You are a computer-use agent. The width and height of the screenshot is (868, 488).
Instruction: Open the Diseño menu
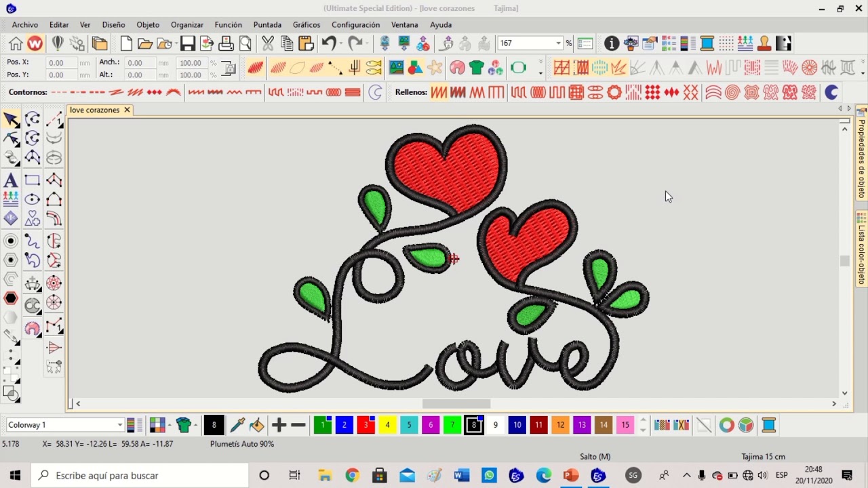113,24
